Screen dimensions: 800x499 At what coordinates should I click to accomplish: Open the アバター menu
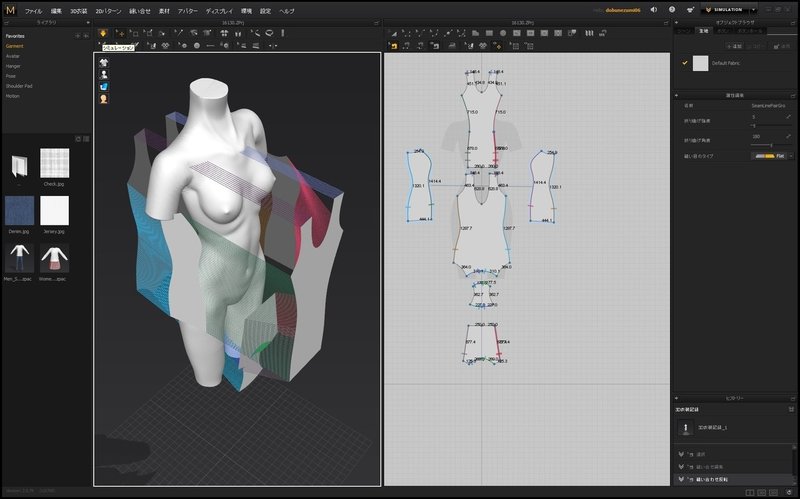189,10
